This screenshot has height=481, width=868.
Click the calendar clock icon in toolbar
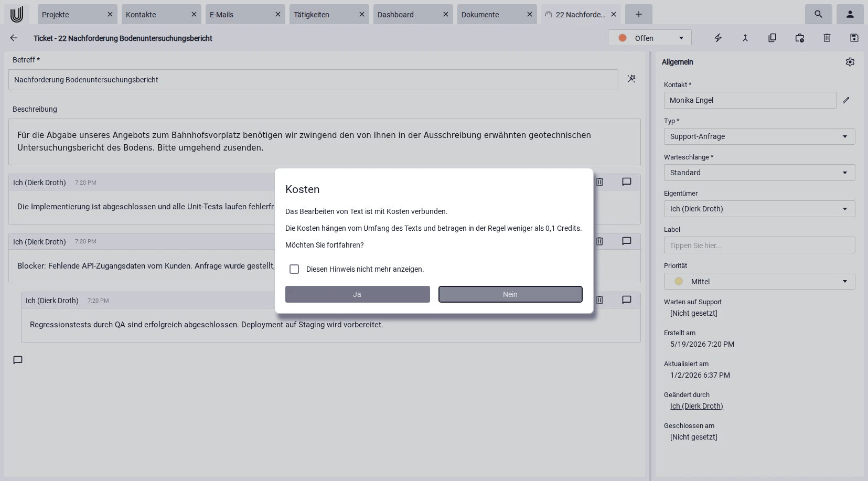[x=800, y=38]
